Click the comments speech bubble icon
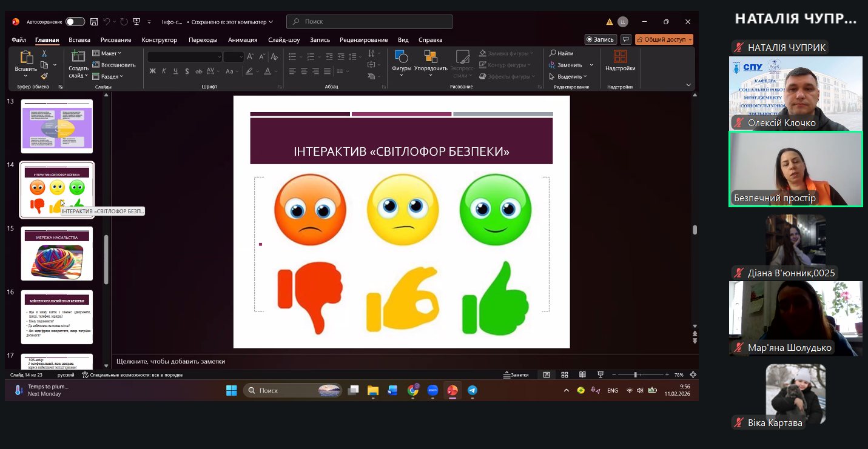This screenshot has width=868, height=449. coord(626,39)
